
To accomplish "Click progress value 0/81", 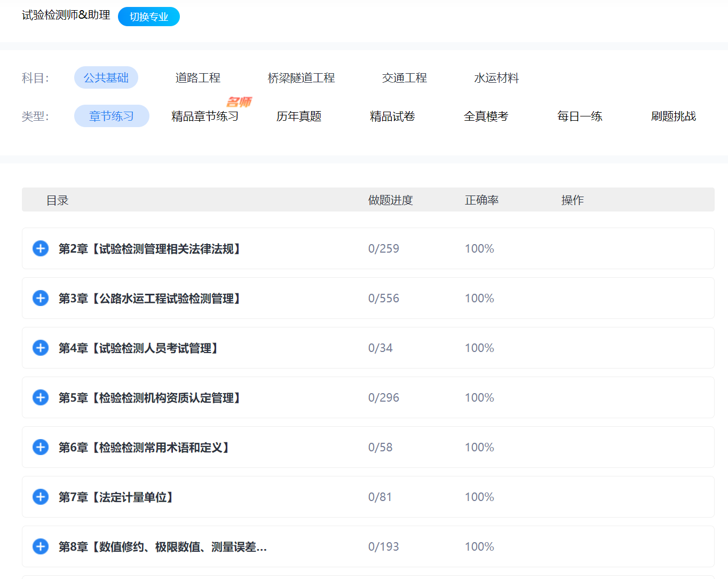I will tap(380, 497).
